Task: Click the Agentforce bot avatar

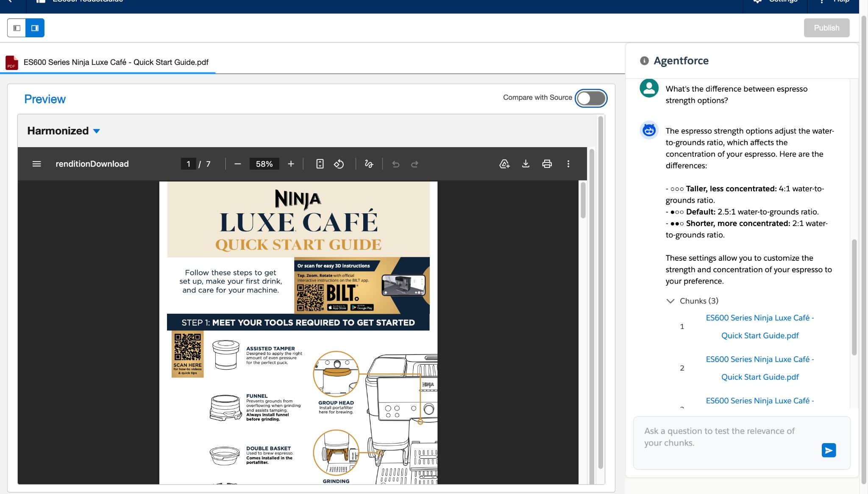Action: click(649, 130)
